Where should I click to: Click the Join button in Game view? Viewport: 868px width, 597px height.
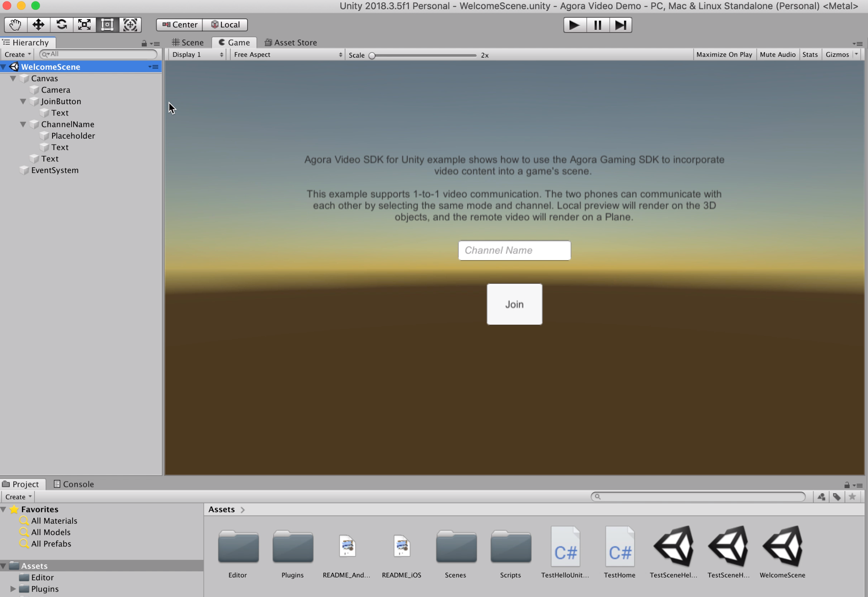514,304
